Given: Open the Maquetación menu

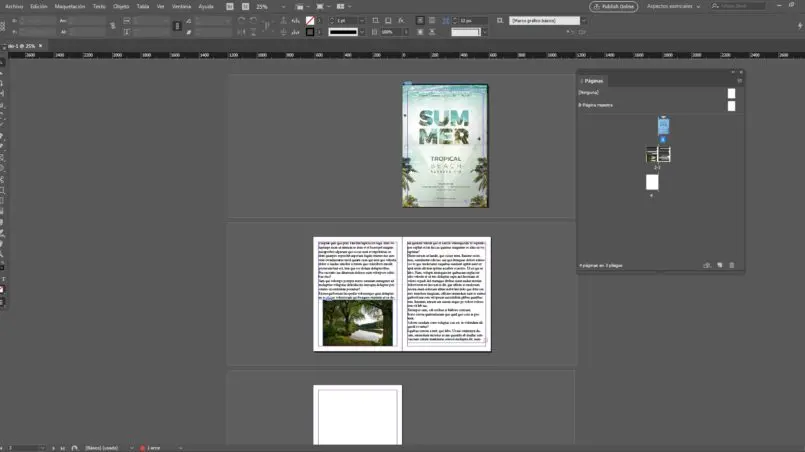Looking at the screenshot, I should click(x=70, y=7).
